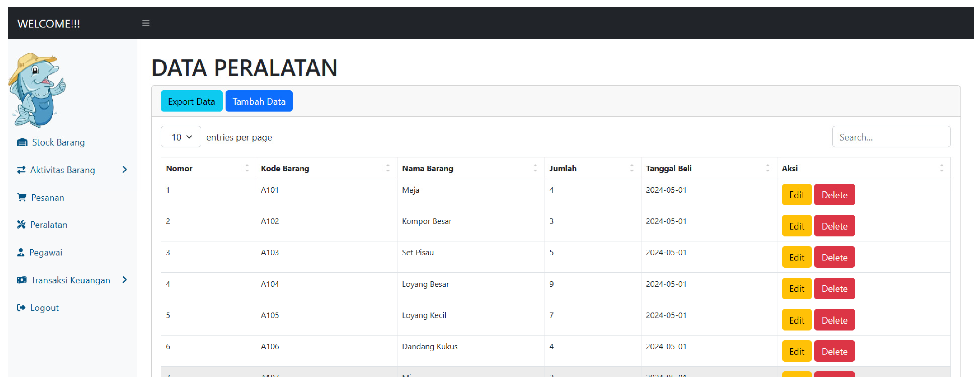Image resolution: width=980 pixels, height=386 pixels.
Task: Click the Pesanan shopping cart icon
Action: [x=22, y=197]
